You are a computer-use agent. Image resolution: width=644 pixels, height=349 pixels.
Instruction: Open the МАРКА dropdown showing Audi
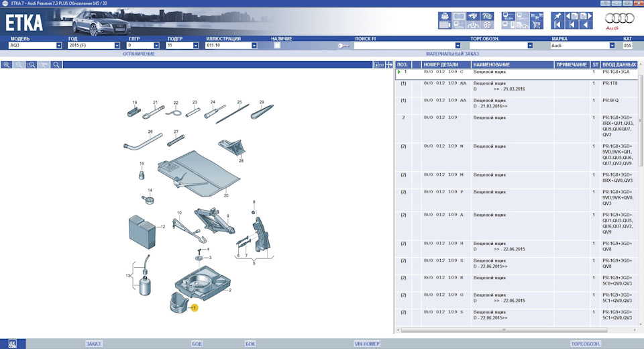(x=612, y=46)
